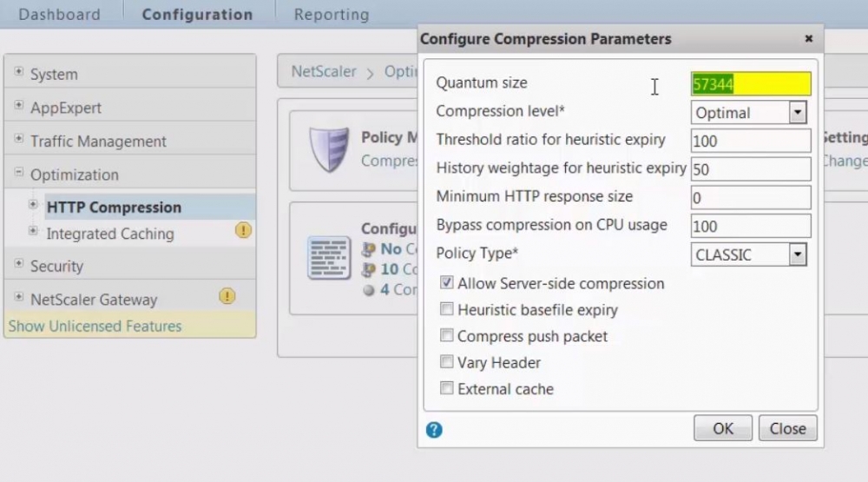The image size is (868, 482).
Task: Enable Heuristic basefile expiry checkbox
Action: tap(446, 308)
